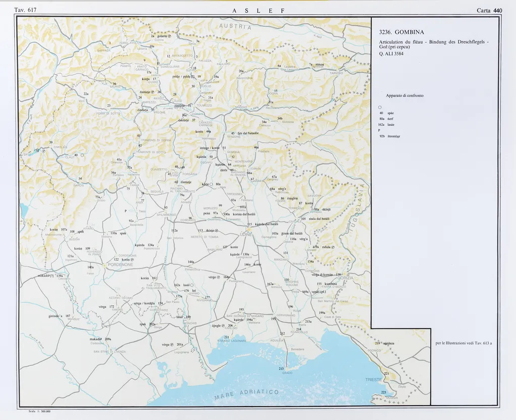Click the empty circle beside lasâl 162a
This screenshot has width=516, height=420.
click(192, 285)
